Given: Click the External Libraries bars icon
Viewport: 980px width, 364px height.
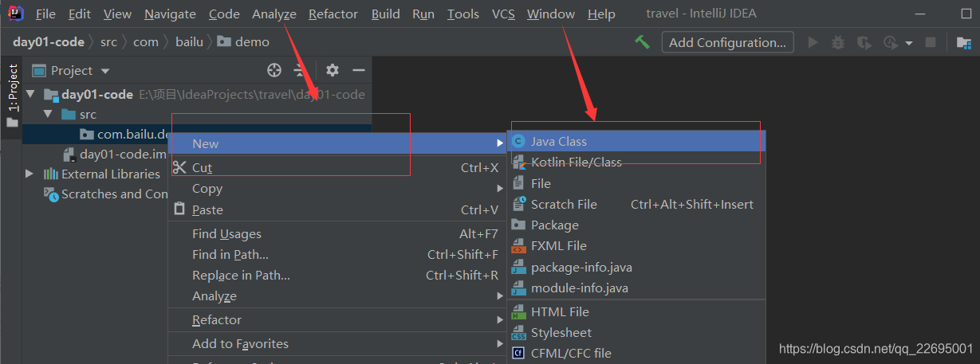Looking at the screenshot, I should pos(51,174).
